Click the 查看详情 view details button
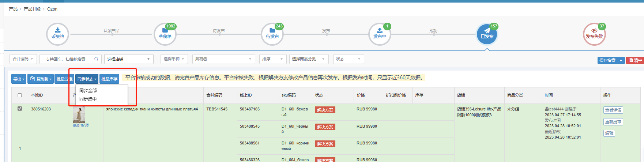Viewport: 644px width, 162px height. tap(613, 110)
